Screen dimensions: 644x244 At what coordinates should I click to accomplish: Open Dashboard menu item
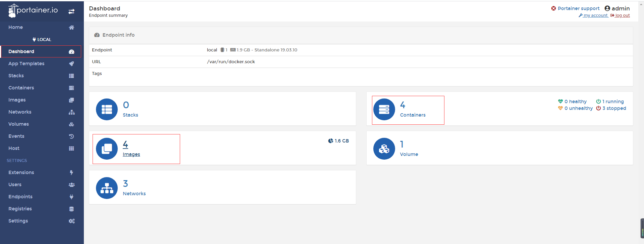(21, 51)
